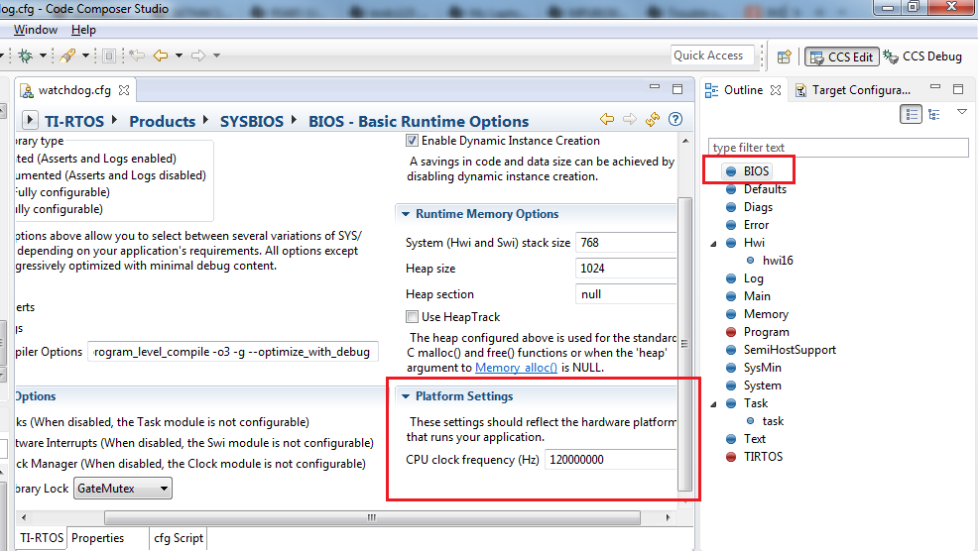The width and height of the screenshot is (980, 551).
Task: Toggle the Use HeapTrack checkbox
Action: click(x=412, y=317)
